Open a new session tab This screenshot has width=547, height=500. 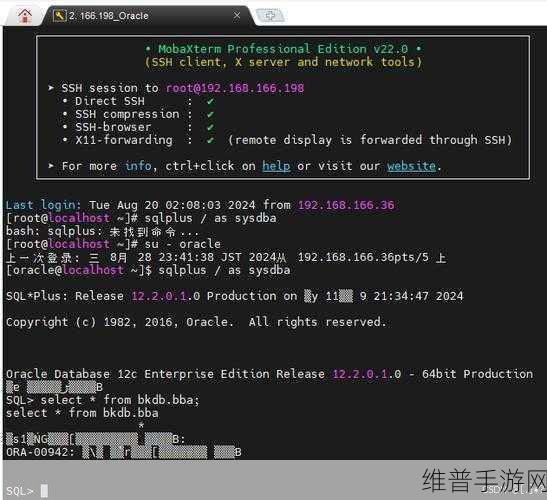coord(271,16)
